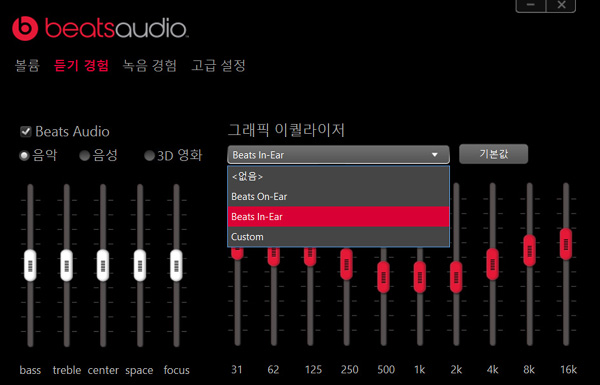Click the 기본값 reset button
This screenshot has height=385, width=600.
[x=493, y=154]
